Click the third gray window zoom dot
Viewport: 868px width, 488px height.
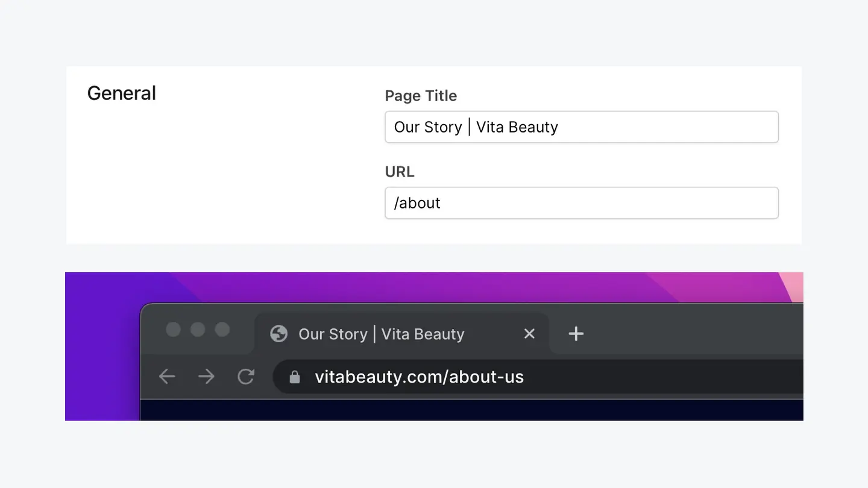tap(222, 330)
